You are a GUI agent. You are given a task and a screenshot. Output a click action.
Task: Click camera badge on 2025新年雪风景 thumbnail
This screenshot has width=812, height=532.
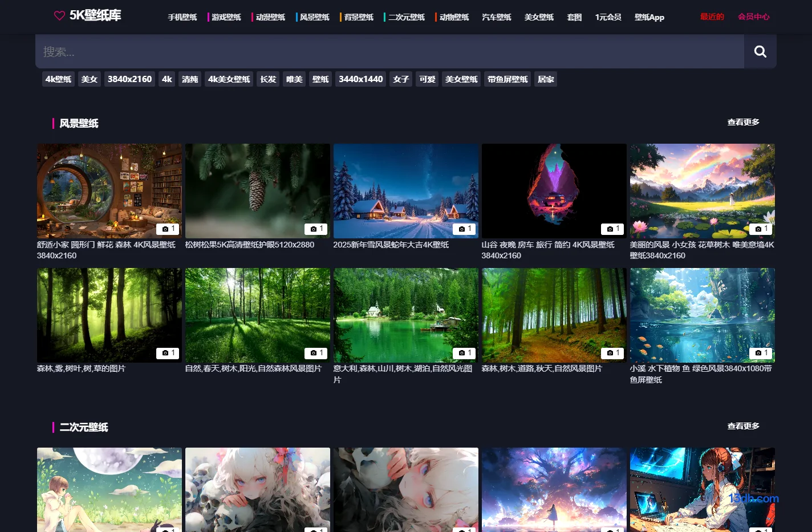464,229
